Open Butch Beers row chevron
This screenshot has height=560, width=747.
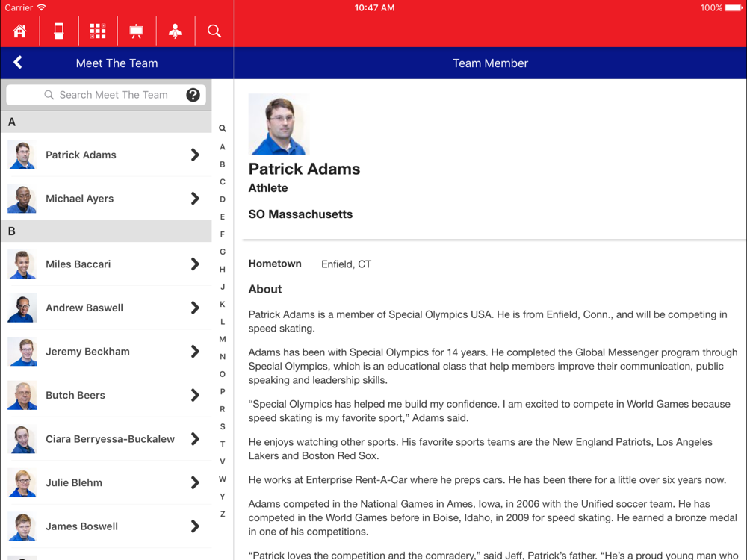pos(195,395)
